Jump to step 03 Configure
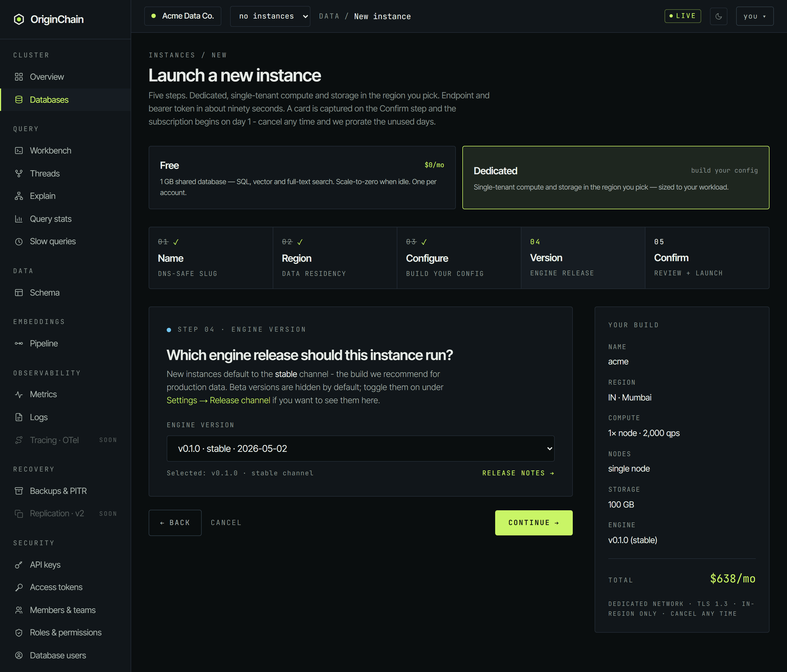This screenshot has height=672, width=787. click(459, 258)
